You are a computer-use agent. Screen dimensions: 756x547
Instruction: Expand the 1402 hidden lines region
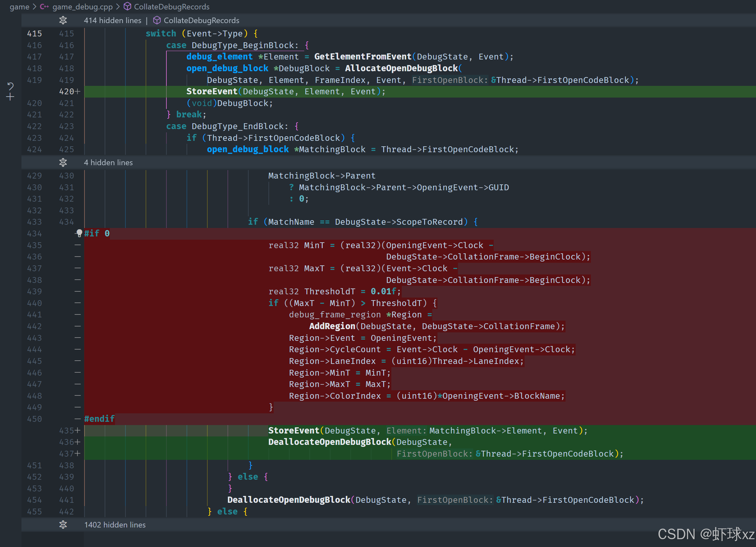(63, 525)
